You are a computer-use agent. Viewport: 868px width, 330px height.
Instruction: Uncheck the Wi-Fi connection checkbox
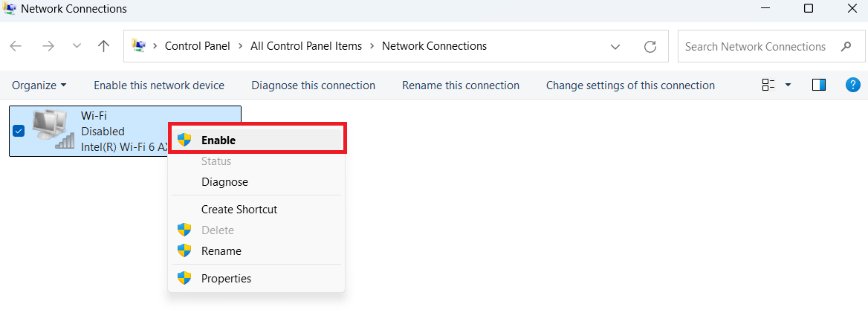[x=19, y=132]
